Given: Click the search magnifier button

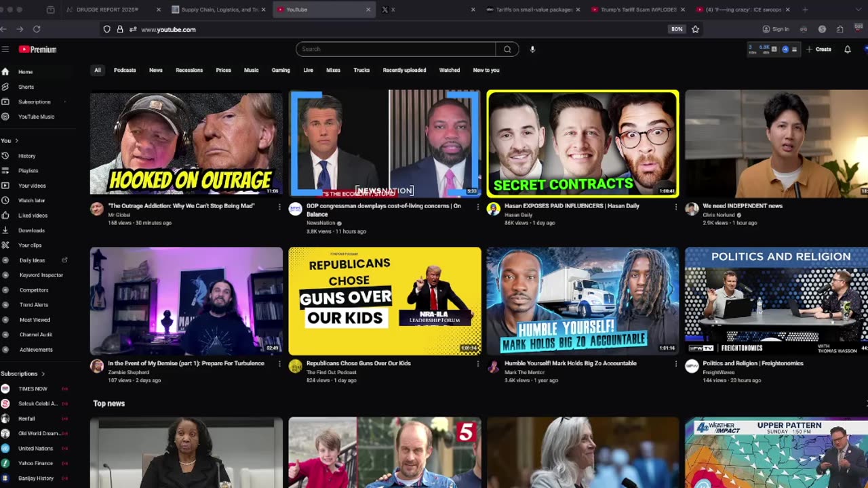Looking at the screenshot, I should (x=507, y=49).
